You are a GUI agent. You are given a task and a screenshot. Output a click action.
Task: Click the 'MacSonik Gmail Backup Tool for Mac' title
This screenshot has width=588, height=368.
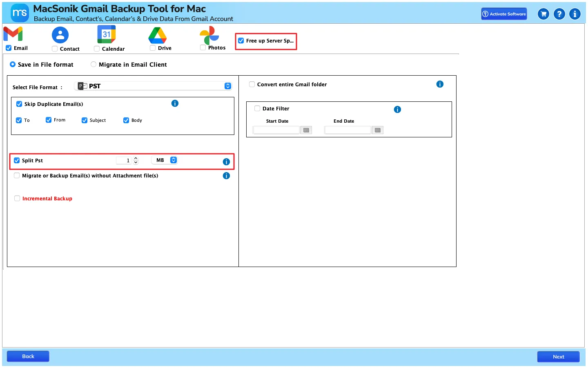120,9
